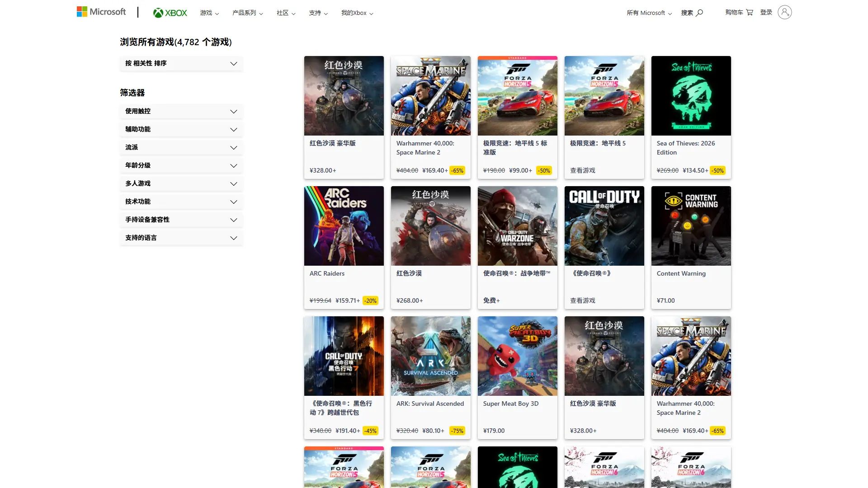868x488 pixels.
Task: Click the account sign-in avatar icon
Action: pyautogui.click(x=784, y=12)
